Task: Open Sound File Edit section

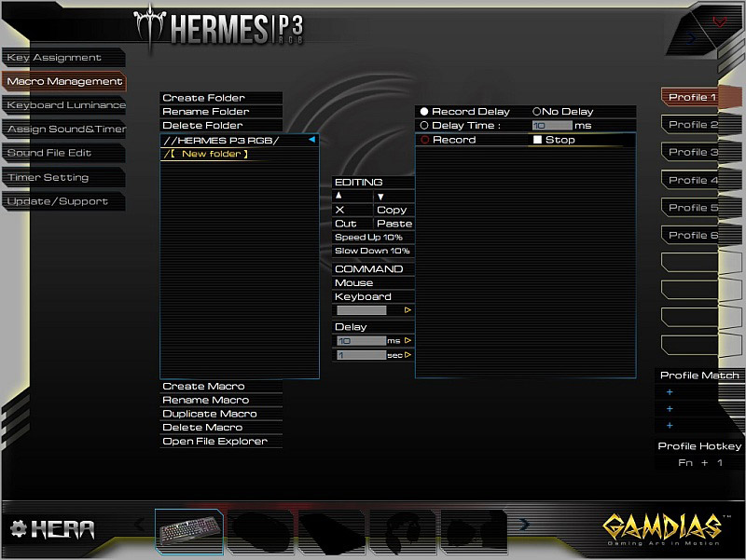Action: 63,153
